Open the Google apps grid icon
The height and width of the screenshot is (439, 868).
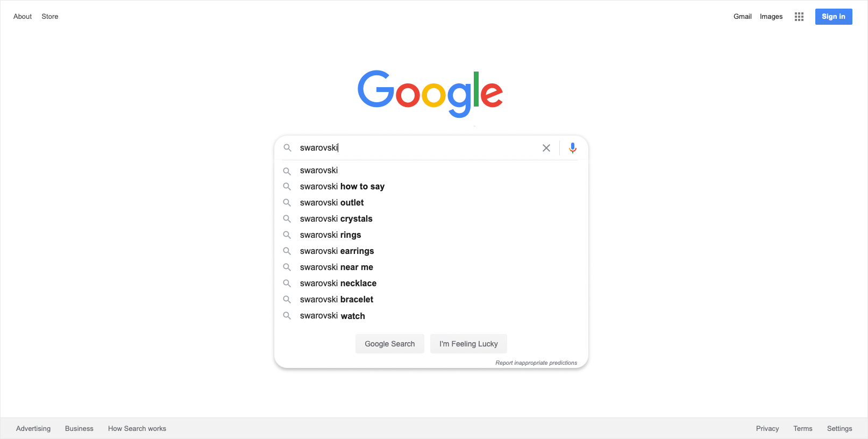(x=799, y=17)
